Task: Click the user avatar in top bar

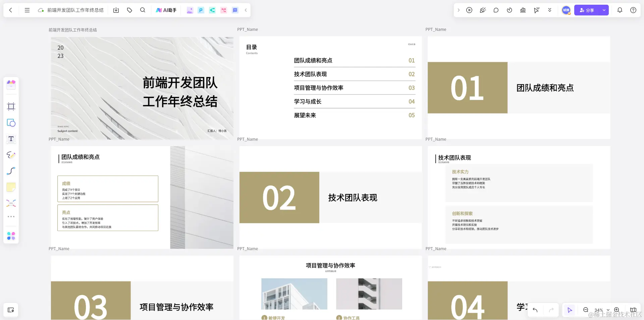Action: (566, 10)
